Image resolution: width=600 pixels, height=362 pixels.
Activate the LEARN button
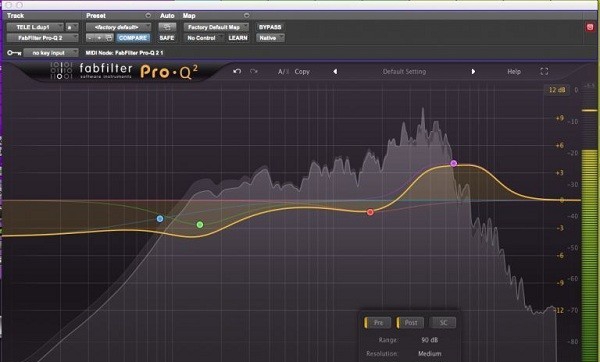[x=238, y=38]
